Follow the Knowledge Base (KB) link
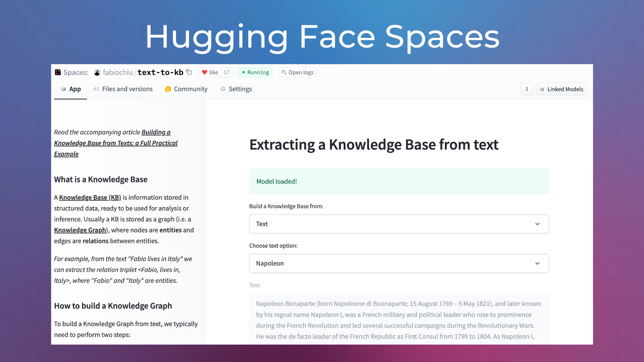This screenshot has height=362, width=644. (x=90, y=197)
